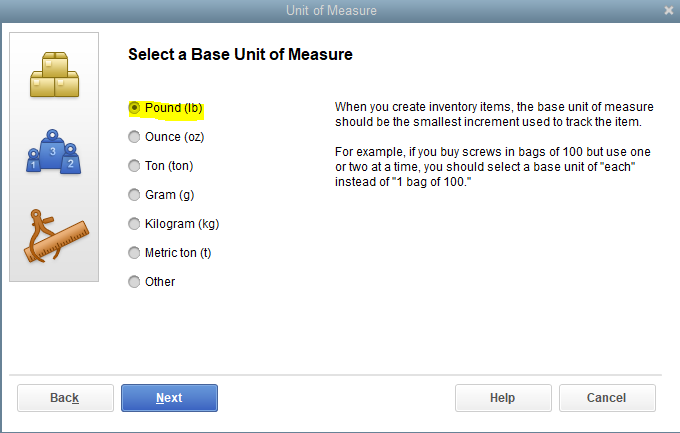
Task: Select the Ton (ton) option
Action: [x=134, y=165]
